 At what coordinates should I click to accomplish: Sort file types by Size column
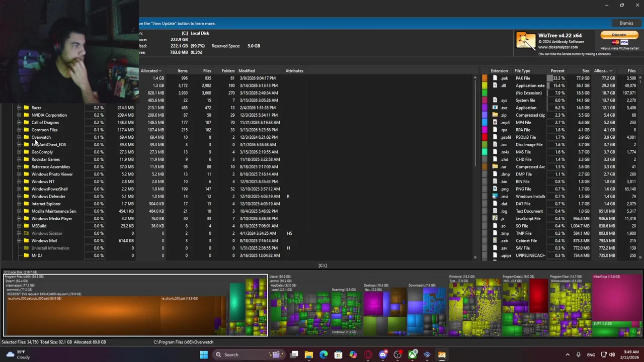pos(586,71)
